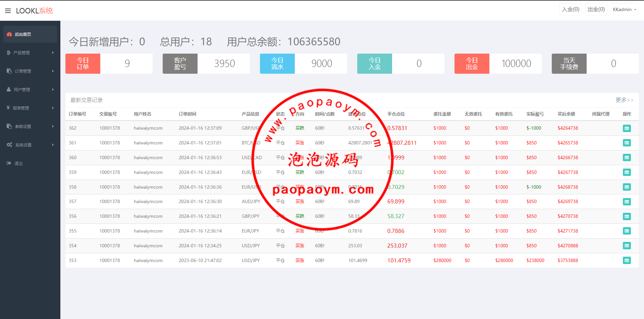Viewport: 644px width, 319px height.
Task: Click the 出金(0) button
Action: [x=596, y=9]
